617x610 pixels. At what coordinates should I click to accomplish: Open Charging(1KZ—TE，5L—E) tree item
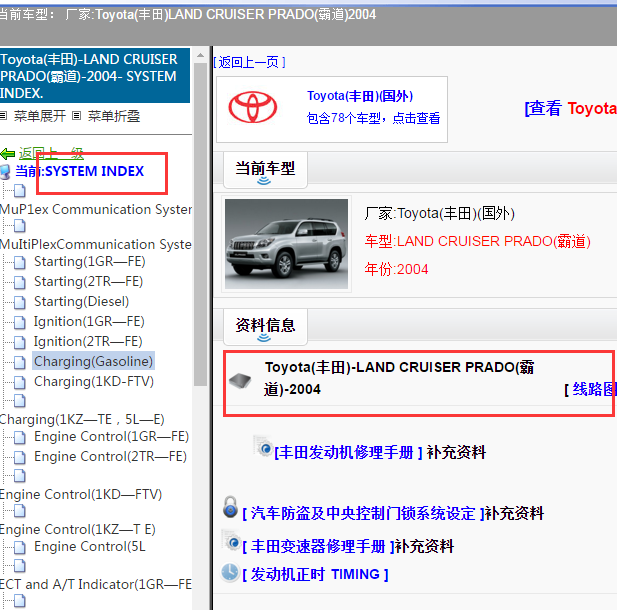coord(82,420)
